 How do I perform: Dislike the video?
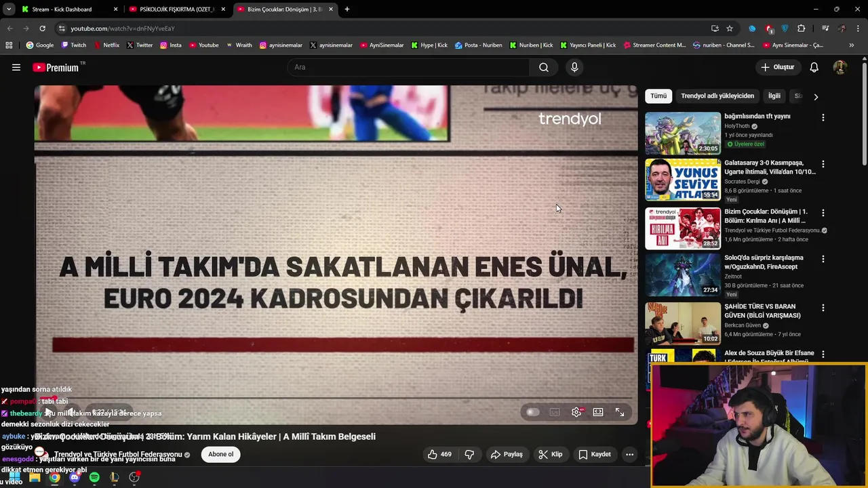click(x=469, y=454)
